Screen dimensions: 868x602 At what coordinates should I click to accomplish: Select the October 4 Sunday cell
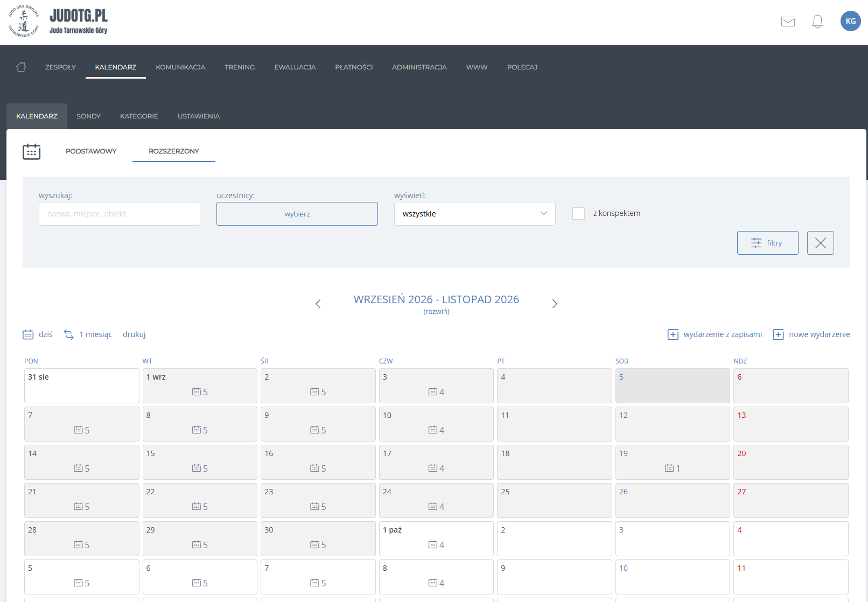pos(790,538)
